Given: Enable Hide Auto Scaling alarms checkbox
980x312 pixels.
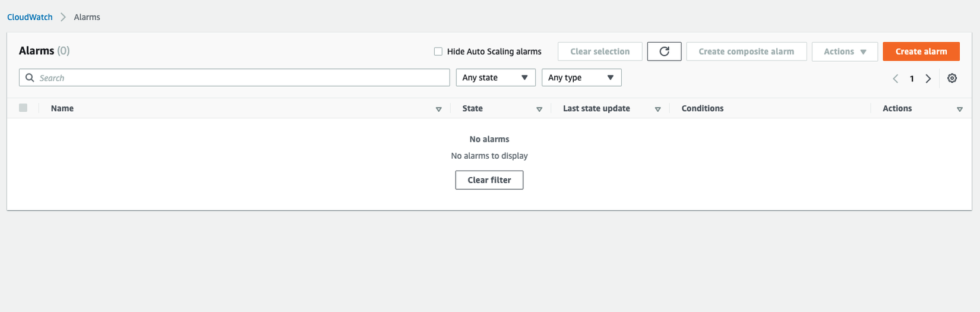Looking at the screenshot, I should click(x=438, y=52).
